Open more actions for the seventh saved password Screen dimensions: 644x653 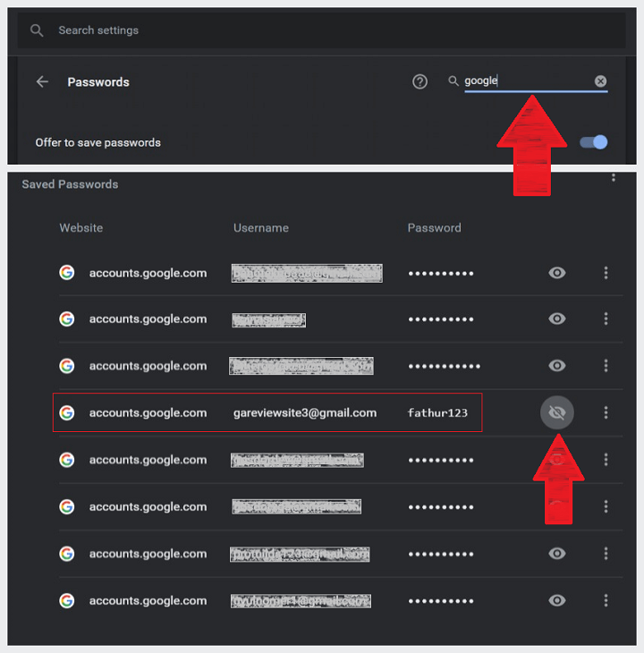[x=606, y=554]
